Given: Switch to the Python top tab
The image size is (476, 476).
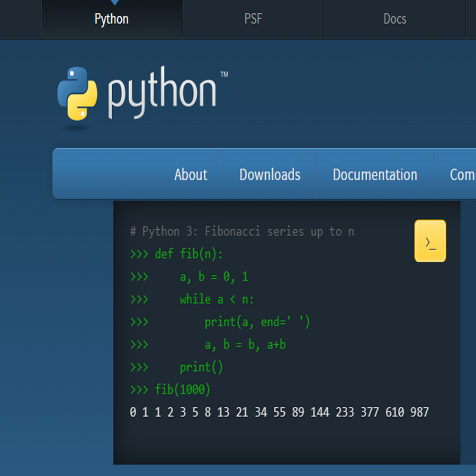Looking at the screenshot, I should [112, 19].
